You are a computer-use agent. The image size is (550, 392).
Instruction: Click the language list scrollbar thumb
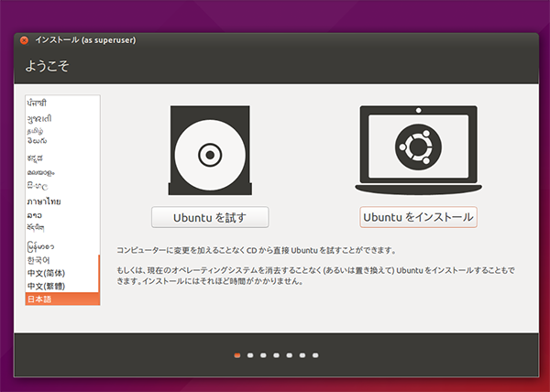(99, 279)
